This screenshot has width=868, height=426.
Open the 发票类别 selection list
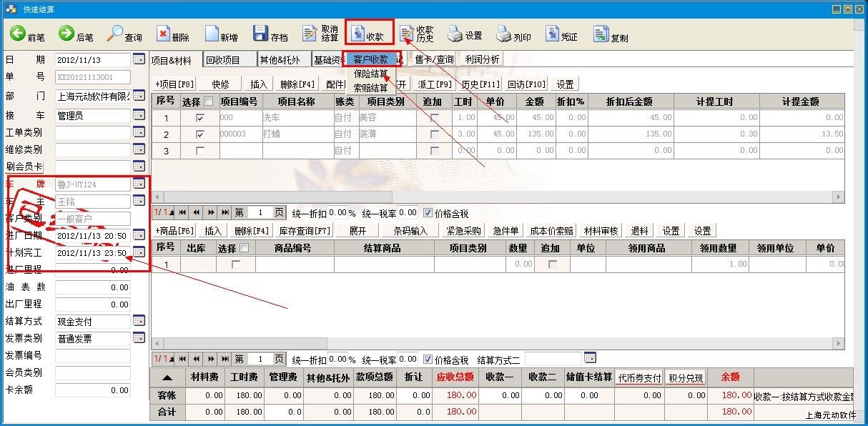pyautogui.click(x=139, y=338)
